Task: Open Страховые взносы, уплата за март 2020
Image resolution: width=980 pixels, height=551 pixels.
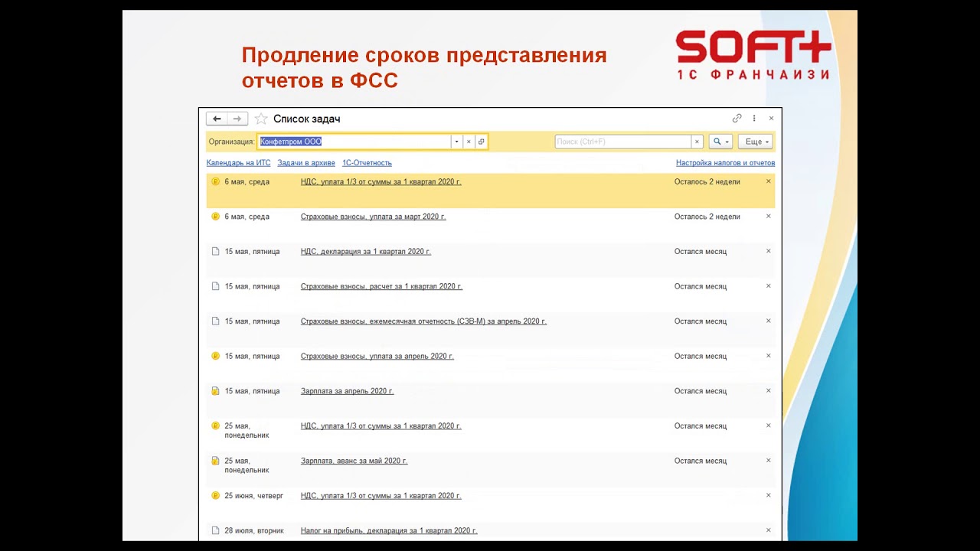Action: [x=373, y=217]
